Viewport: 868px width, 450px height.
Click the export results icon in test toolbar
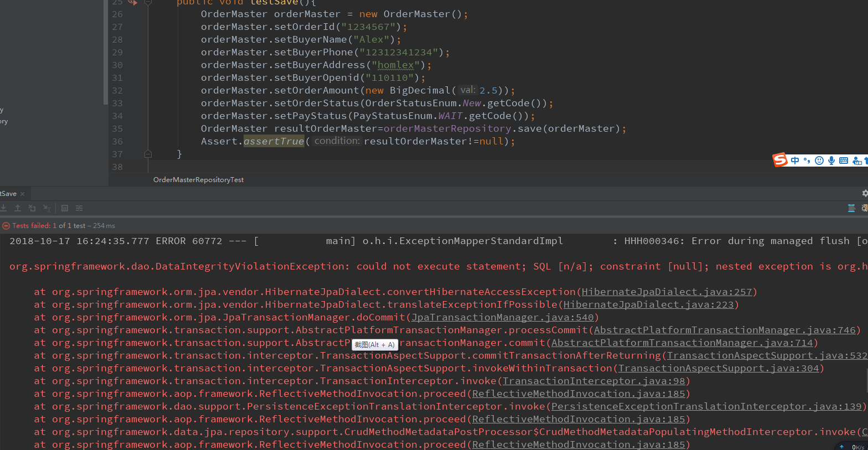tap(32, 208)
